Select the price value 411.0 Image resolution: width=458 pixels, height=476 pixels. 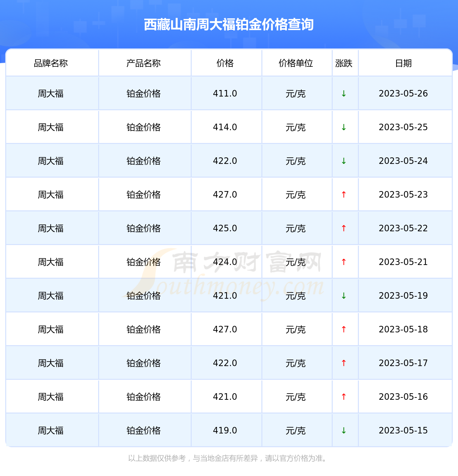tap(225, 94)
